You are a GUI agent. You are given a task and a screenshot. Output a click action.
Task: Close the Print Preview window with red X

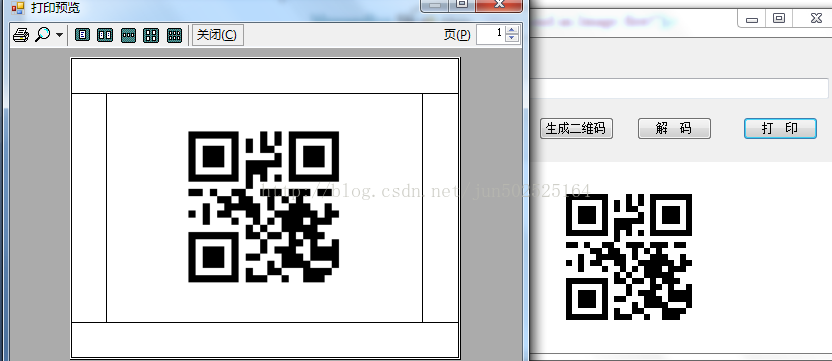click(x=499, y=4)
